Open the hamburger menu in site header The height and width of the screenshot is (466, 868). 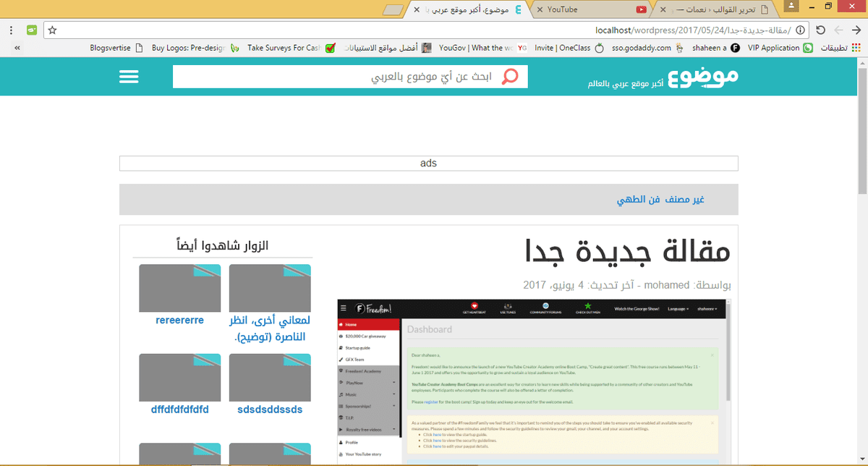129,77
